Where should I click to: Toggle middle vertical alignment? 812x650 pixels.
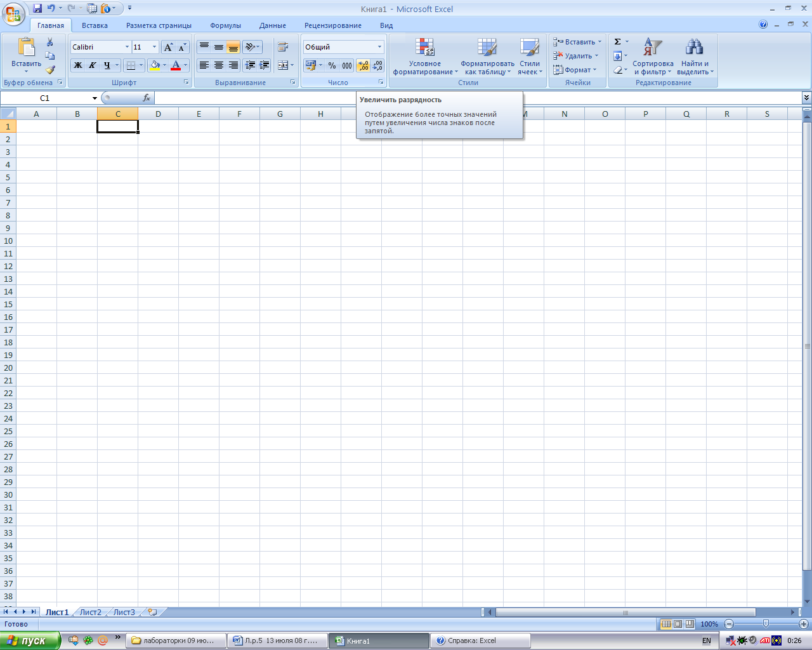pos(218,47)
